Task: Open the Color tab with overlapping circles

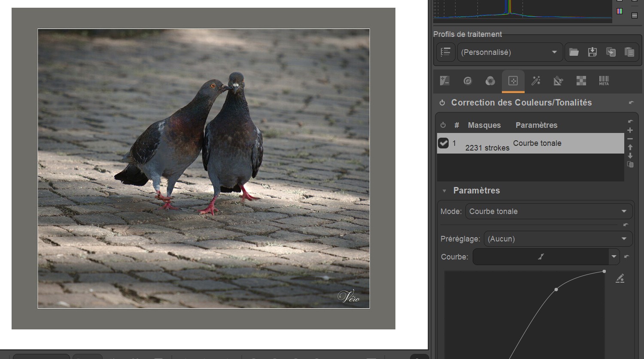Action: pyautogui.click(x=490, y=81)
